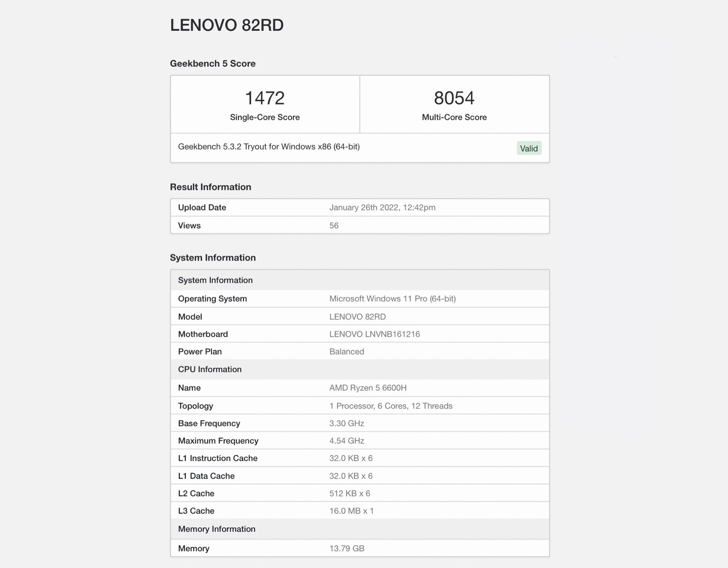
Task: Click the Geekbench 5 Score heading
Action: coord(213,63)
